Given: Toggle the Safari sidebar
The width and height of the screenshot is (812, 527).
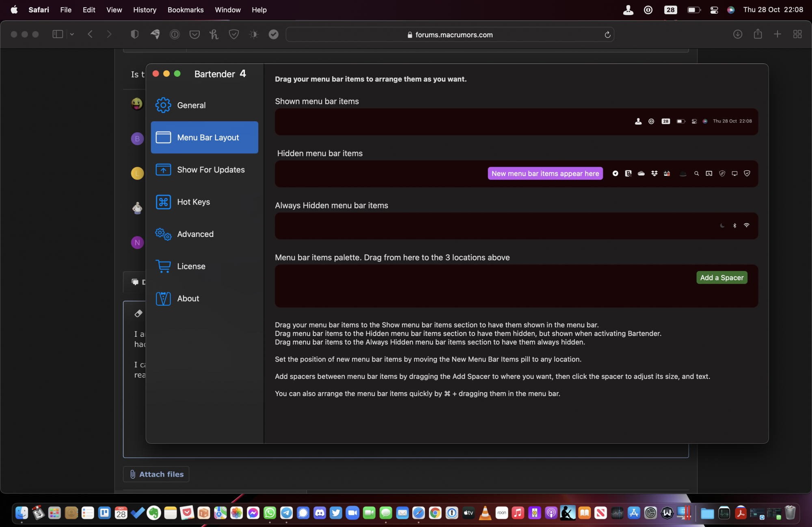Looking at the screenshot, I should tap(58, 34).
